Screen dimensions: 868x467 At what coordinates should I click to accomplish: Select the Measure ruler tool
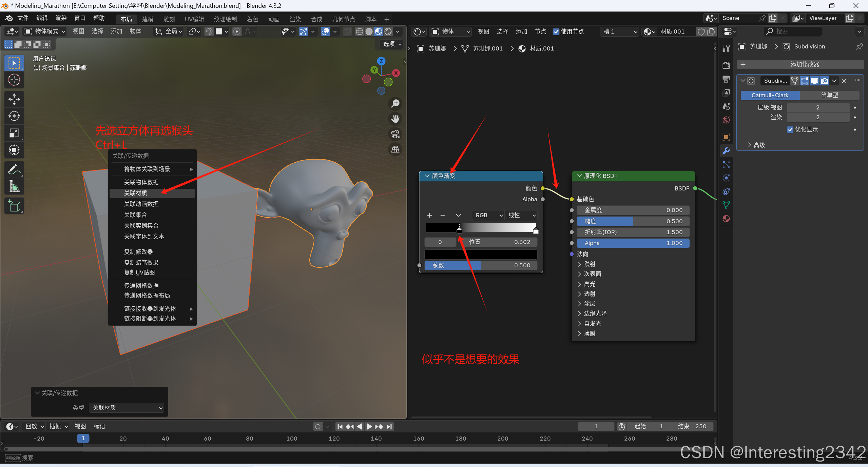tap(14, 186)
